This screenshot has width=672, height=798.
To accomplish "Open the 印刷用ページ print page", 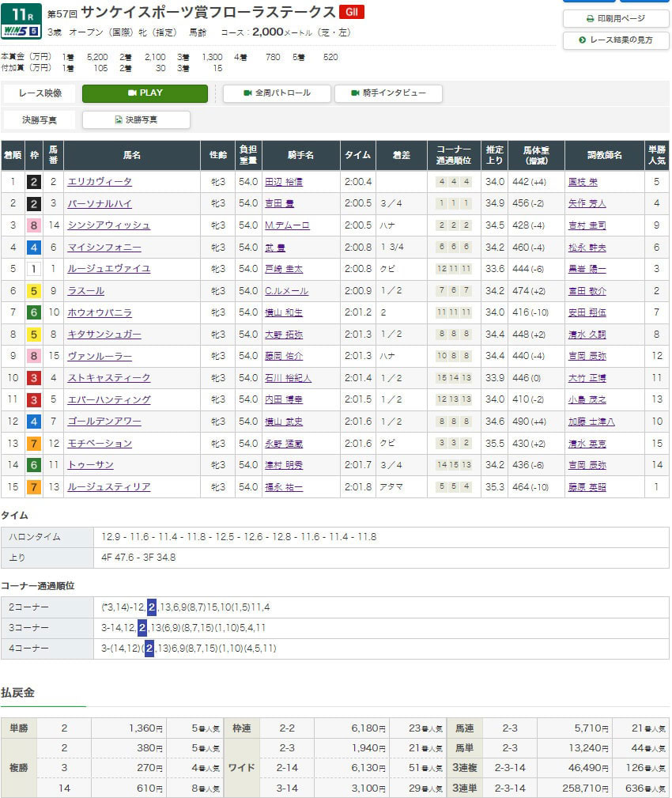I will point(616,18).
